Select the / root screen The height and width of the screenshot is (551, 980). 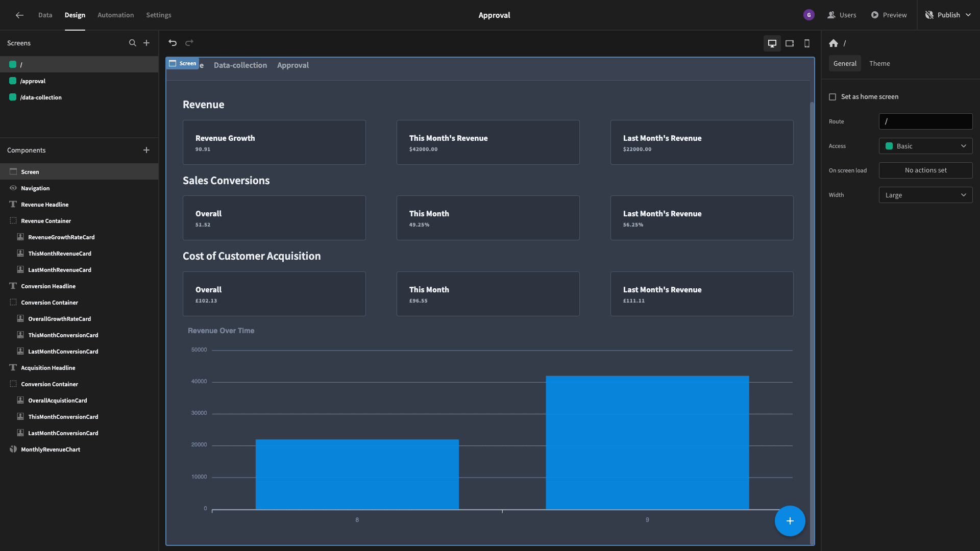pos(79,64)
